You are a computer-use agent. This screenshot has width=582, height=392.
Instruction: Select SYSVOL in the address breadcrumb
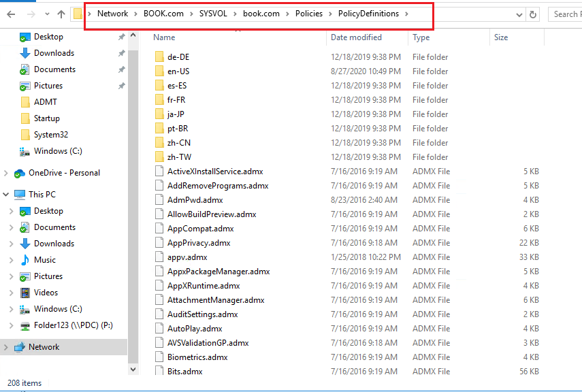[x=213, y=14]
